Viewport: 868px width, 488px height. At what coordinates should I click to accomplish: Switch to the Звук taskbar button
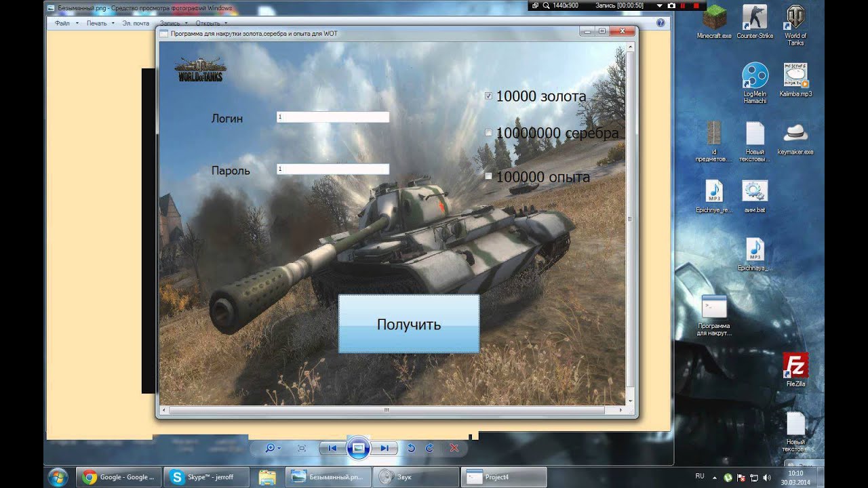point(416,477)
